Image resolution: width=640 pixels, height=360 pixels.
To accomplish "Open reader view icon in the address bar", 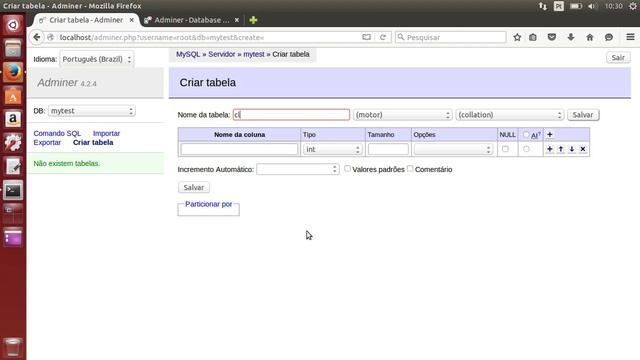I will tap(367, 37).
